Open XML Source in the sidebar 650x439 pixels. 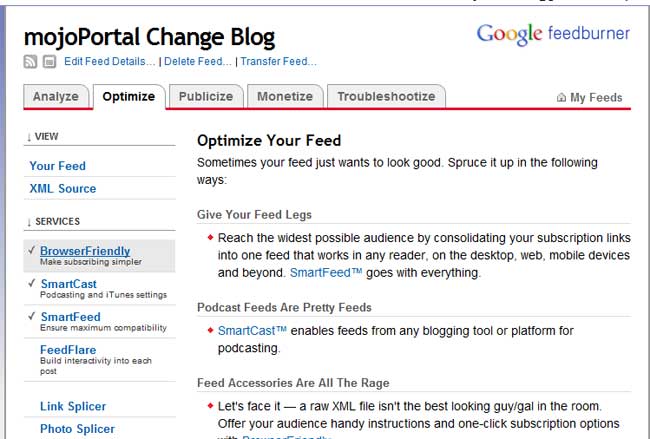click(63, 188)
